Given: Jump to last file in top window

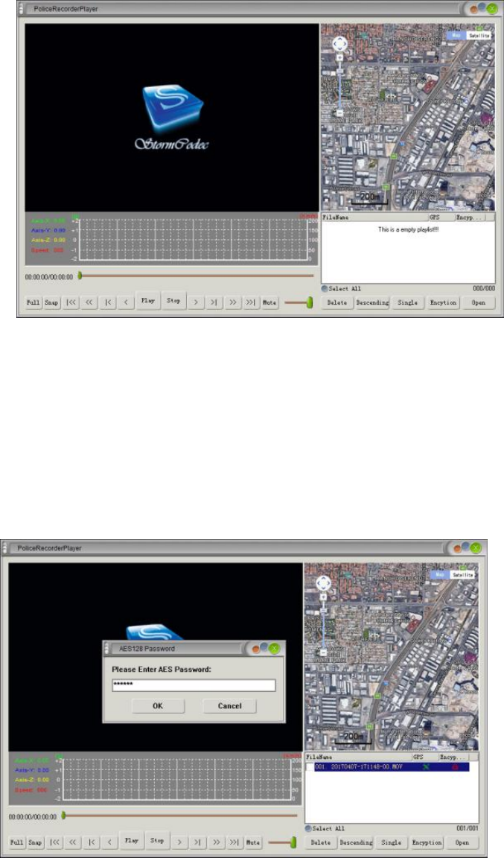Looking at the screenshot, I should click(x=251, y=302).
